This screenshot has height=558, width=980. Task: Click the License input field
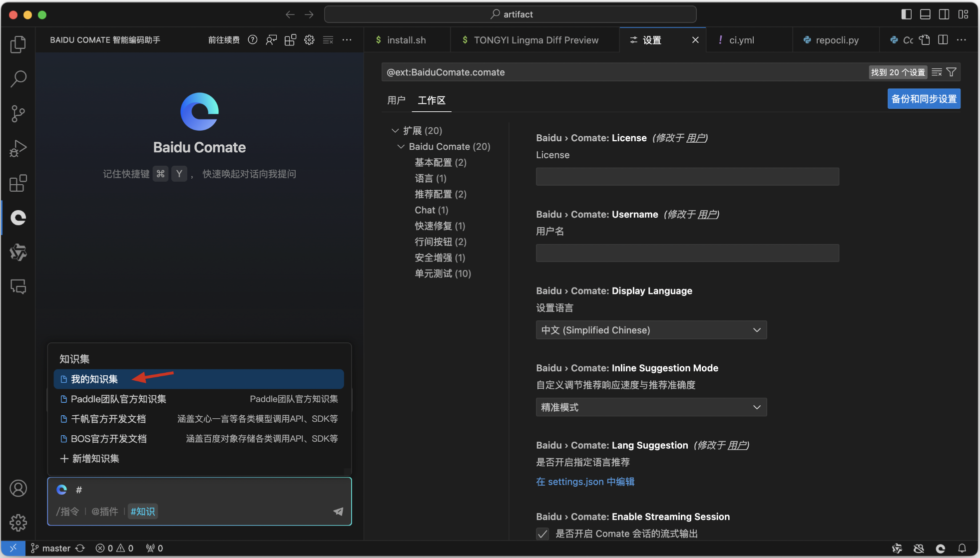(x=687, y=177)
